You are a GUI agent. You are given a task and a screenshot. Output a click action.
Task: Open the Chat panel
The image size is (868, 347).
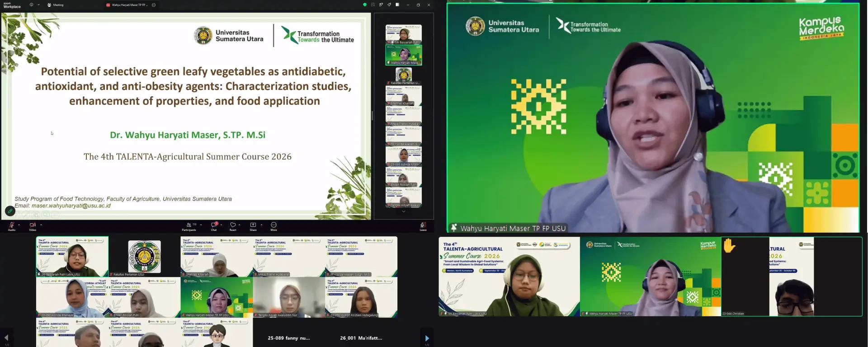(x=214, y=226)
